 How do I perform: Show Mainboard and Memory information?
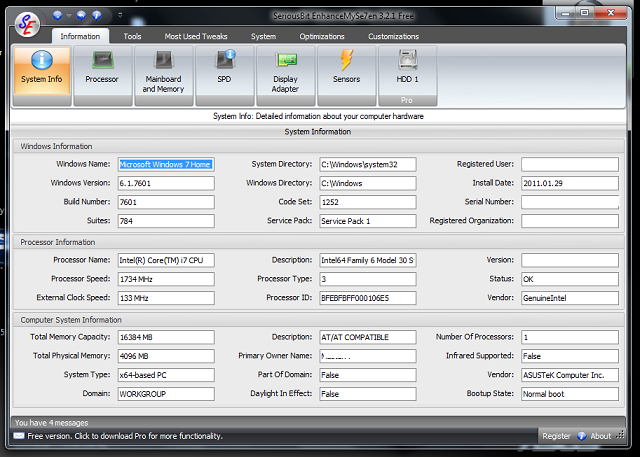coord(163,76)
